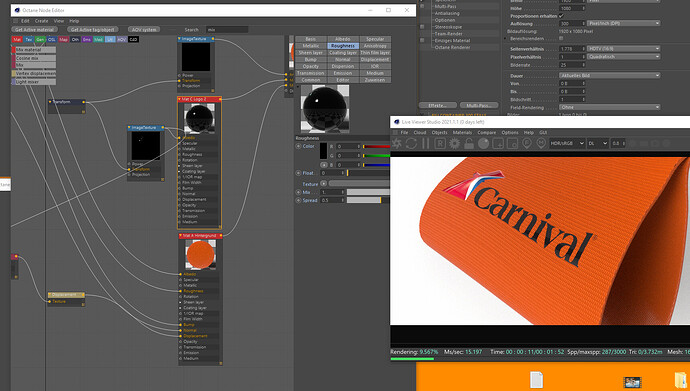The height and width of the screenshot is (391, 690).
Task: Open the View menu in Node Editor
Action: pyautogui.click(x=59, y=21)
